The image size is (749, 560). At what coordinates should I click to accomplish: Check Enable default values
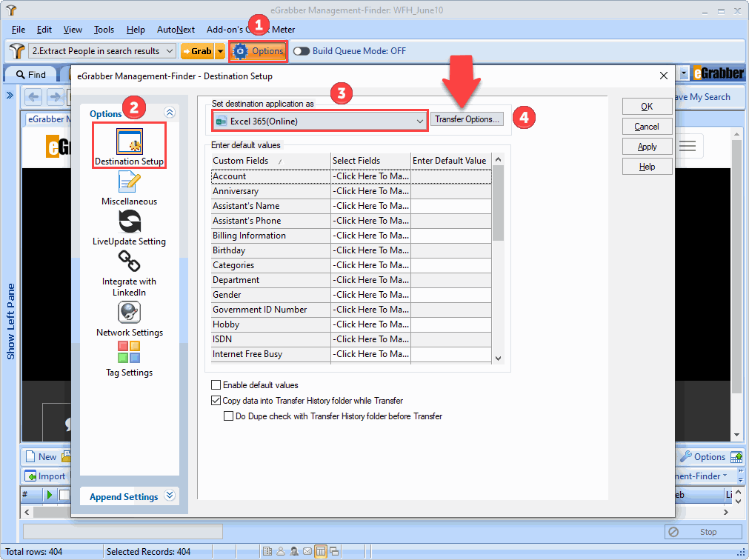pos(216,384)
